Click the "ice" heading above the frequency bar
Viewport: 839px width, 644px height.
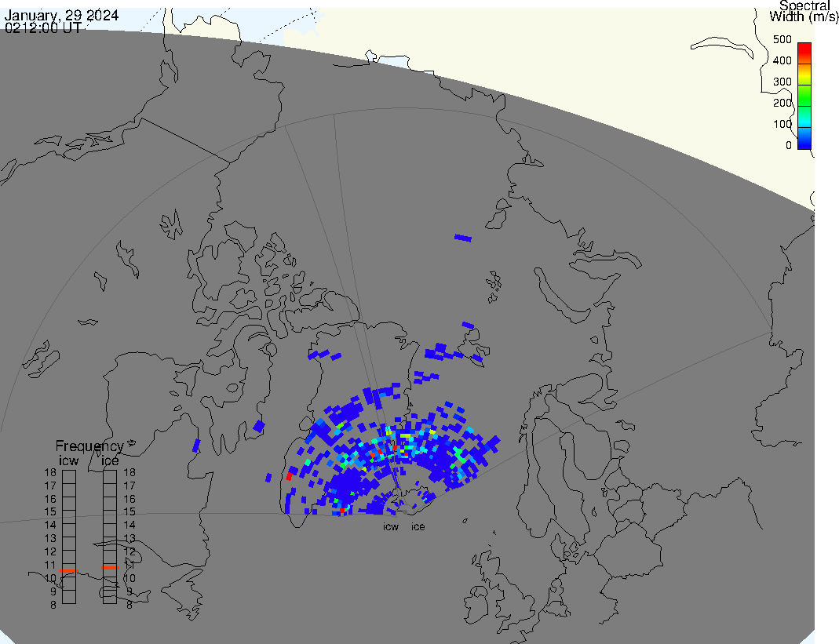(x=110, y=460)
